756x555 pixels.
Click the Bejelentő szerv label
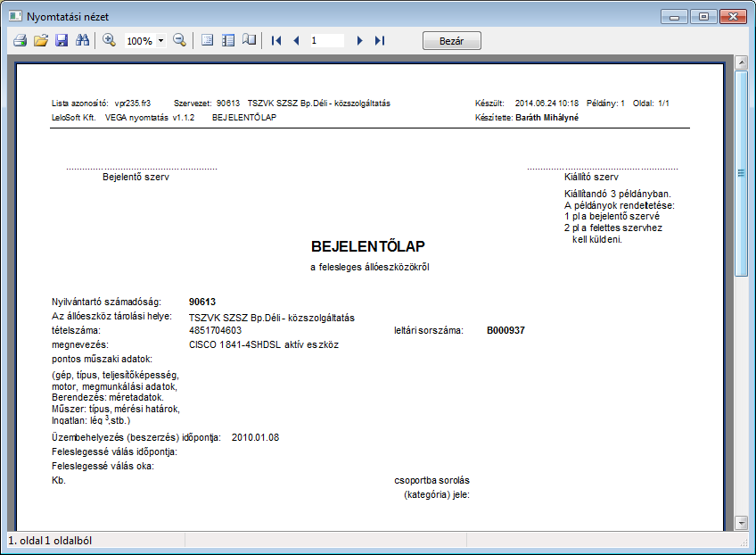136,177
